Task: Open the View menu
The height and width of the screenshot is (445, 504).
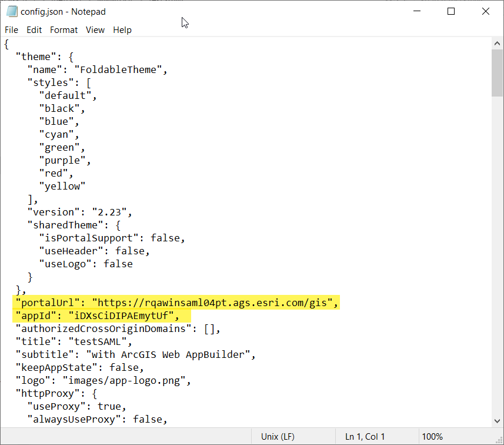Action: click(95, 30)
